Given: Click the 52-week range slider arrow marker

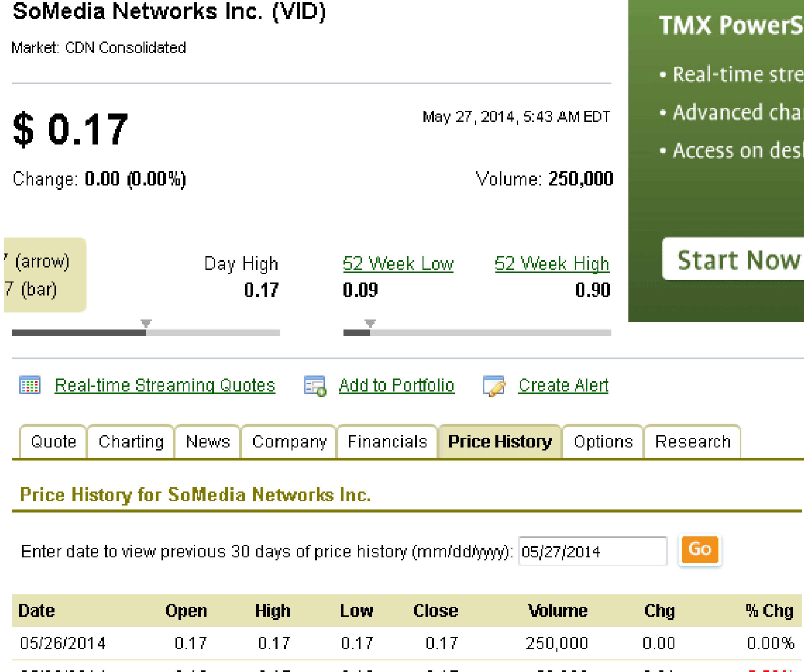Looking at the screenshot, I should (370, 323).
